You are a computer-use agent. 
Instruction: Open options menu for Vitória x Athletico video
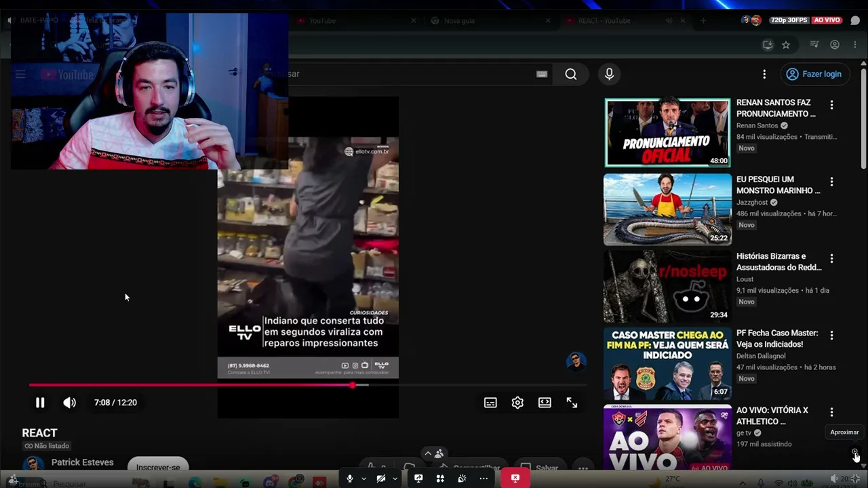click(x=831, y=412)
